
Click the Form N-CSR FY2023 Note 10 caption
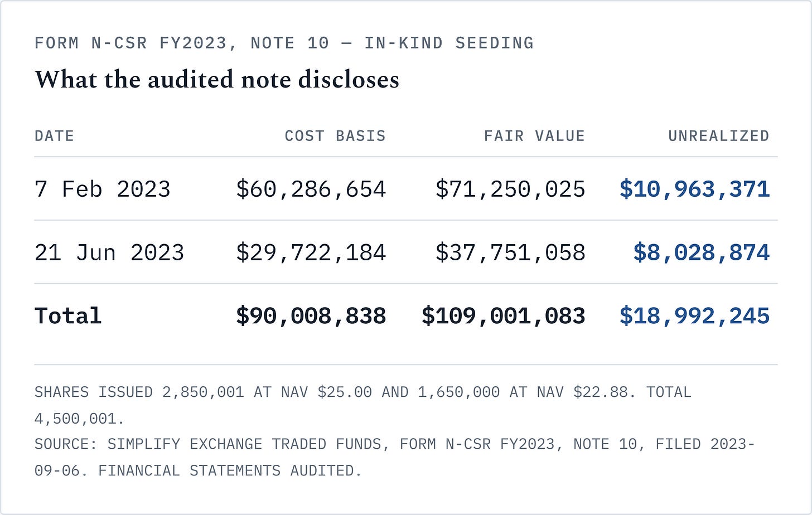click(x=284, y=43)
